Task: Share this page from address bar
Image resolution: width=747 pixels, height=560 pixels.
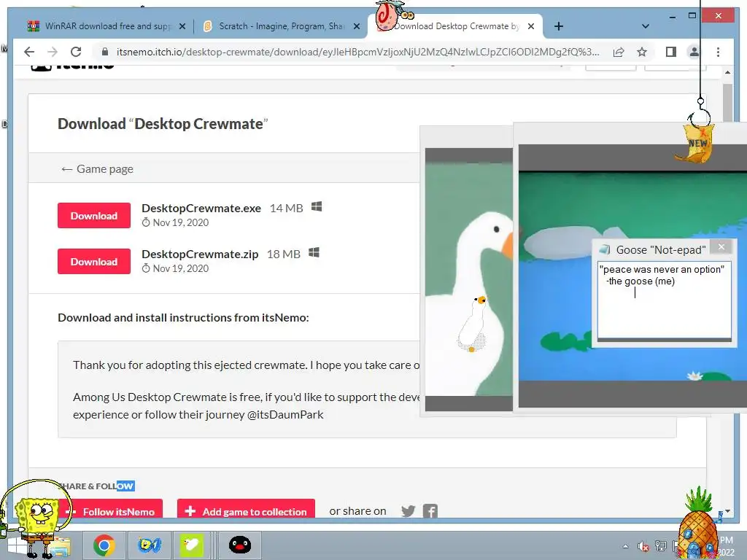Action: [619, 52]
